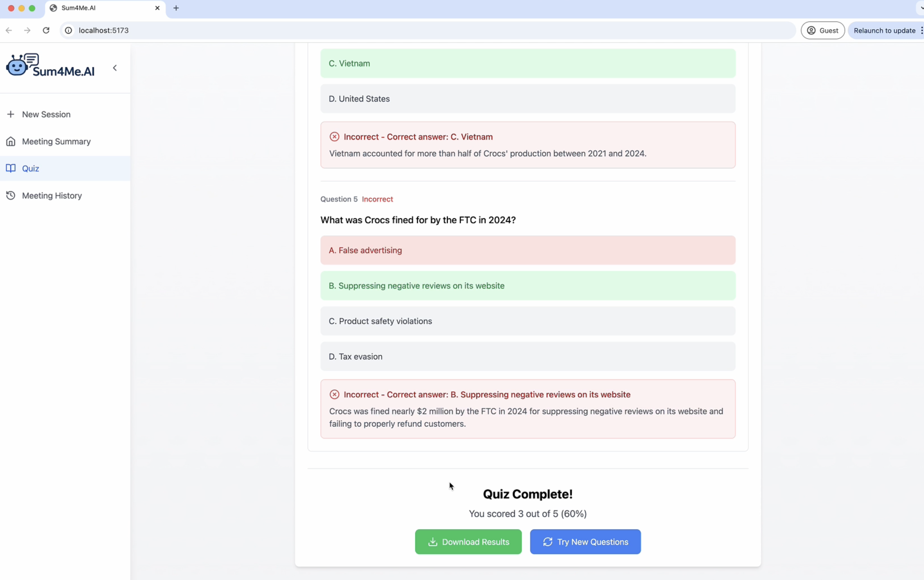Select answer option D. United States
Screen dimensions: 924x580
(528, 99)
